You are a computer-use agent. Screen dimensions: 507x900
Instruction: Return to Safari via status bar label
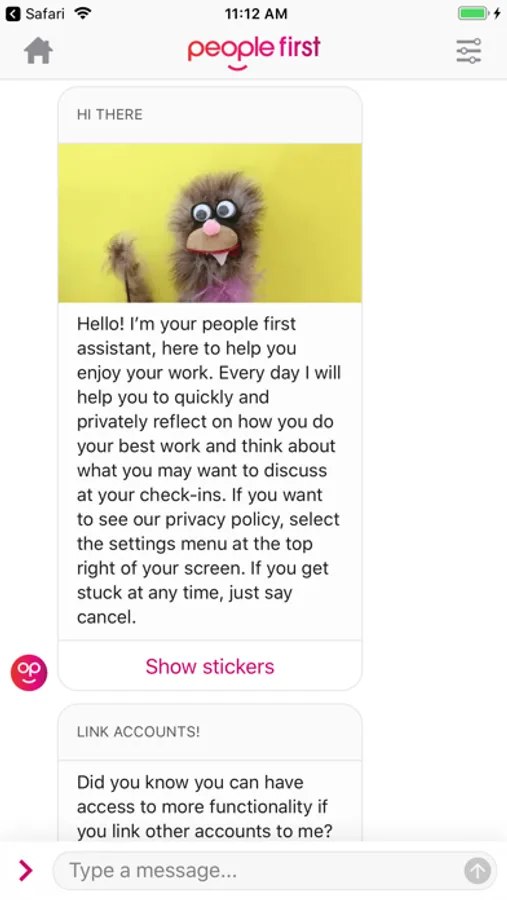pos(45,13)
